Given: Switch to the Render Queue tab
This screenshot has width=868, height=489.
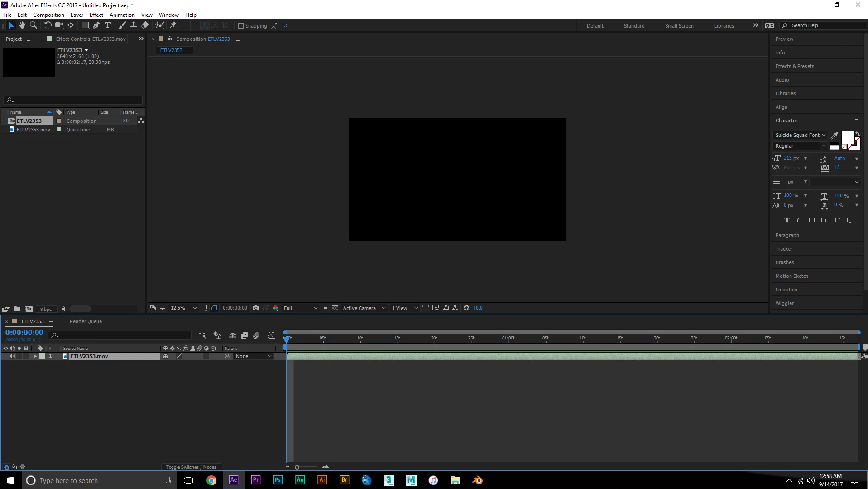Looking at the screenshot, I should point(86,321).
